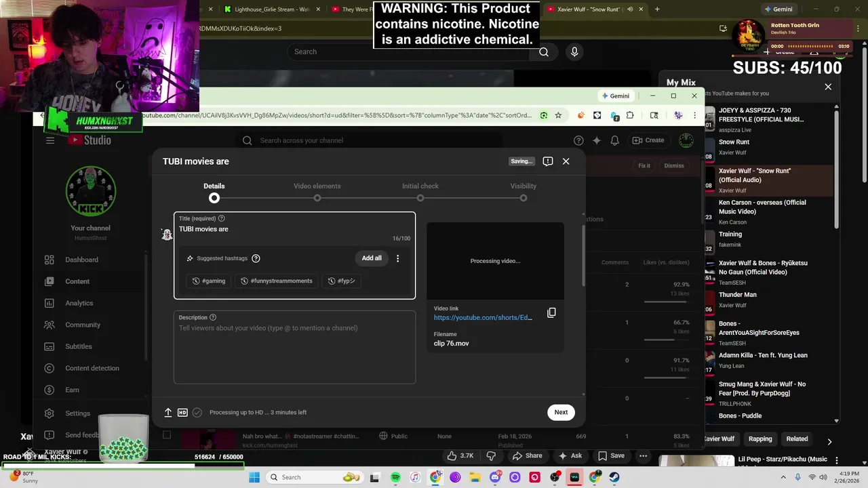
Task: Open Spotify from the taskbar
Action: [395, 477]
